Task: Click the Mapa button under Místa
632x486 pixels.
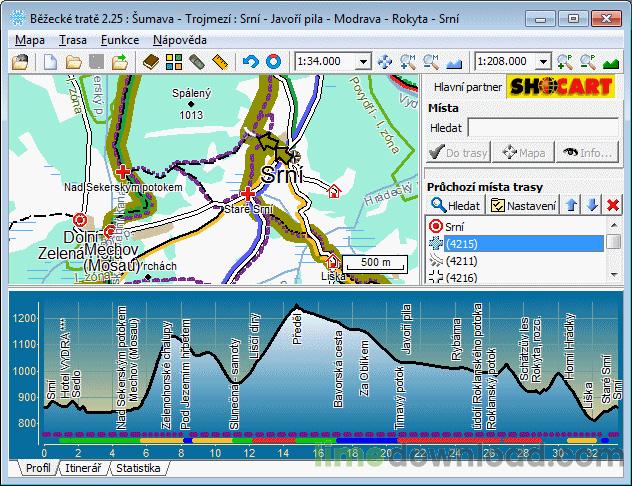Action: pos(524,152)
